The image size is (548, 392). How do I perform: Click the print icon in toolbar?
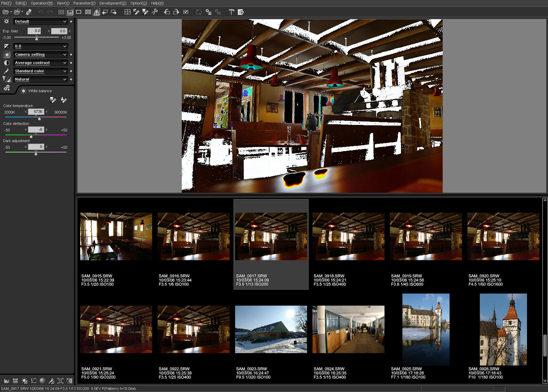point(29,12)
